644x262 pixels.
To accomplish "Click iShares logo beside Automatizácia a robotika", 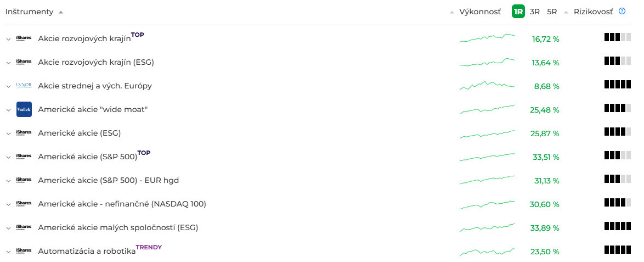I will 24,251.
